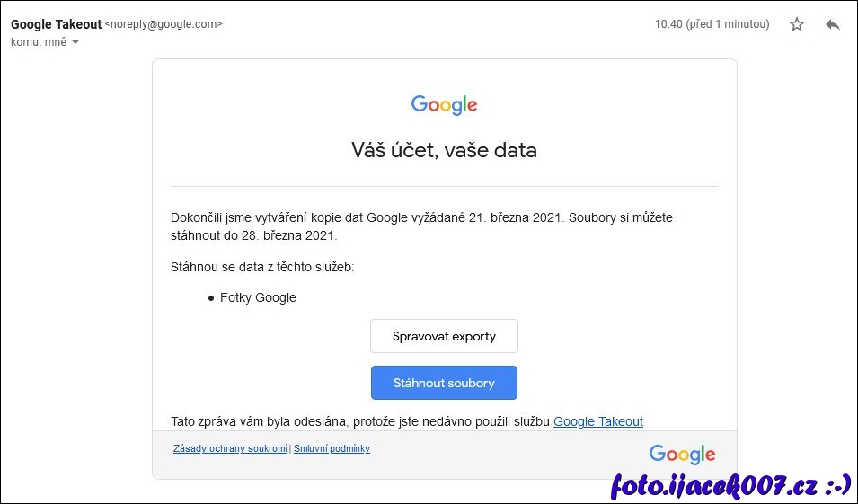
Task: Star this Google Takeout email
Action: click(x=797, y=24)
